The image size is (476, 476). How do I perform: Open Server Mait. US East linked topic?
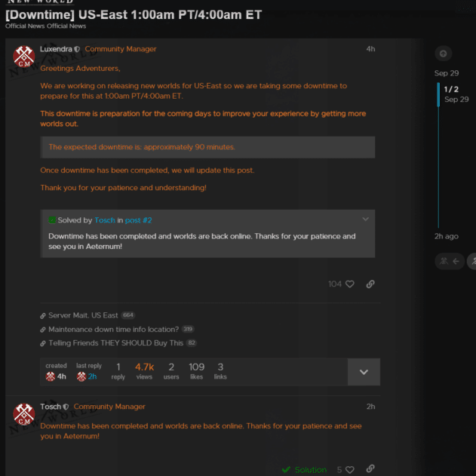[x=83, y=315]
